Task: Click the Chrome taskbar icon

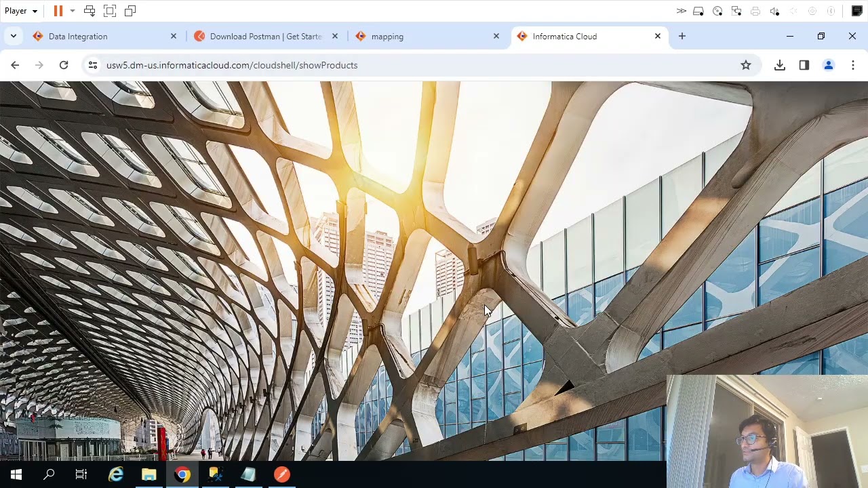Action: pos(182,474)
